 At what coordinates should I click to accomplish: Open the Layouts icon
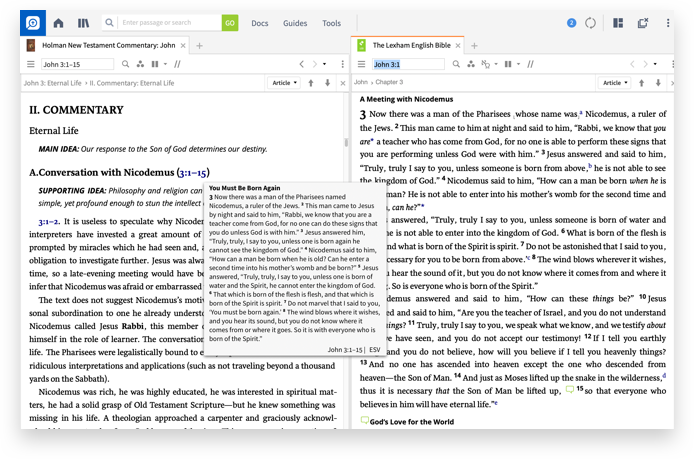click(x=618, y=23)
